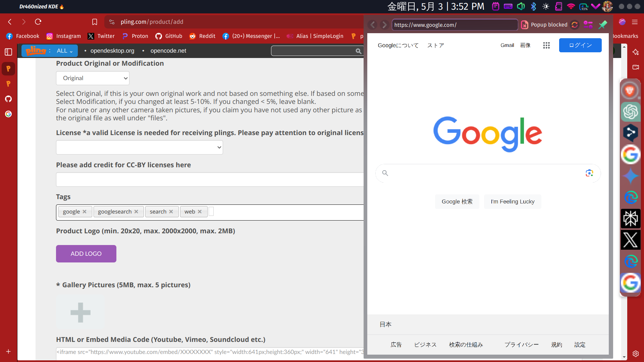Open Bluetooth in the system tray

click(x=533, y=6)
